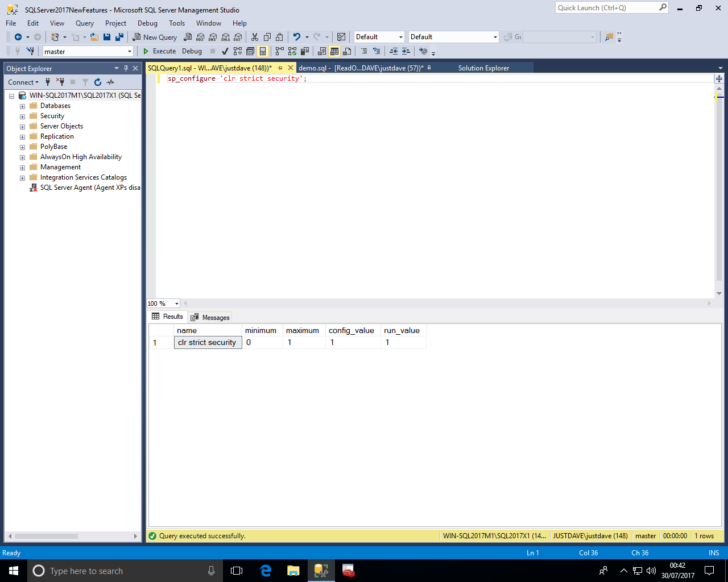Click the Undo arrow icon
This screenshot has width=728, height=582.
tap(296, 37)
